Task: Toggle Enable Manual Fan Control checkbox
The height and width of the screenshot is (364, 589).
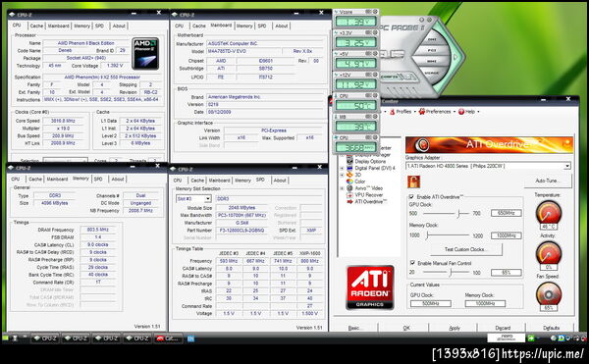Action: (412, 263)
